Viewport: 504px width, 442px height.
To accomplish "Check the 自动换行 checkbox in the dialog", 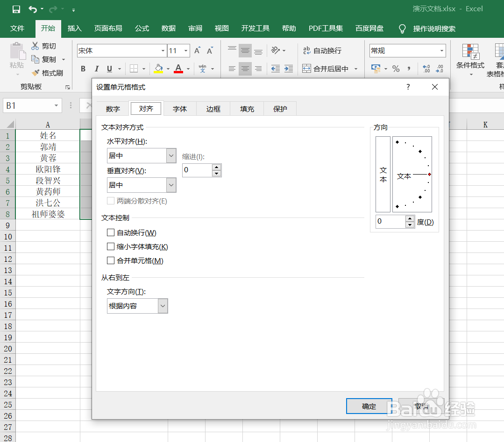I will (110, 232).
